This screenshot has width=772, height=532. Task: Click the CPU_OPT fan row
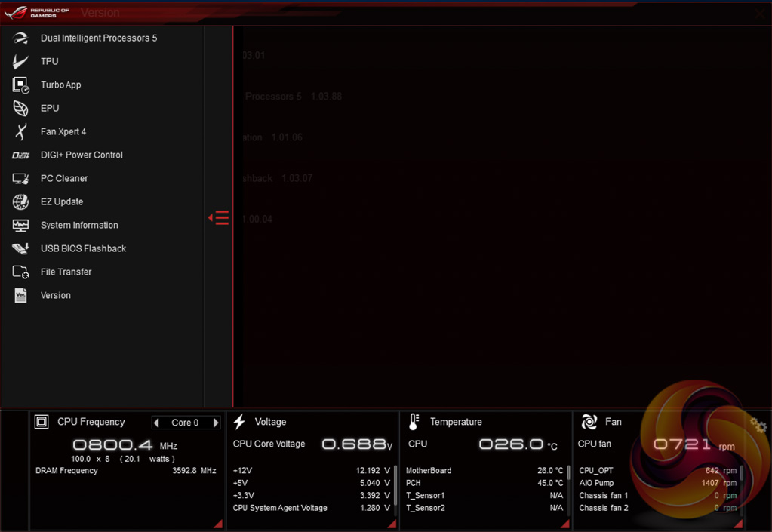[x=658, y=470]
